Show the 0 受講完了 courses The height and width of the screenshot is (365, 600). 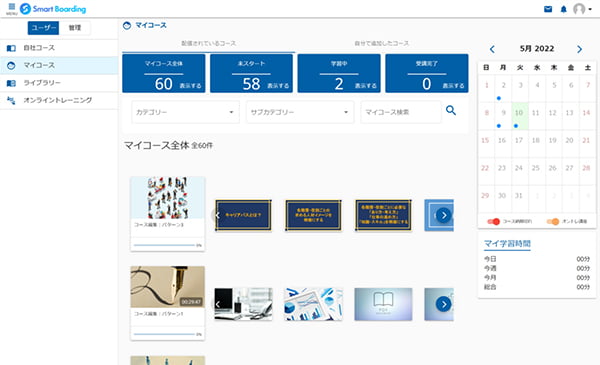point(427,73)
